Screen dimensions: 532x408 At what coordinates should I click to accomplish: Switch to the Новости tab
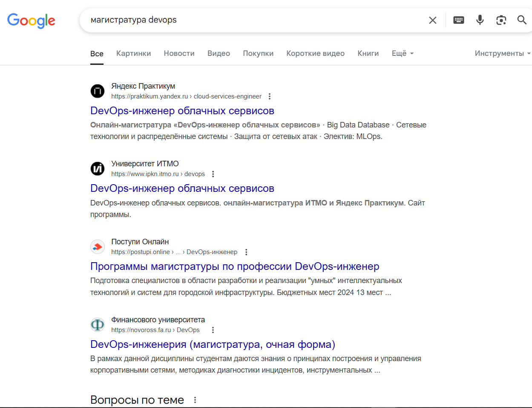point(179,53)
